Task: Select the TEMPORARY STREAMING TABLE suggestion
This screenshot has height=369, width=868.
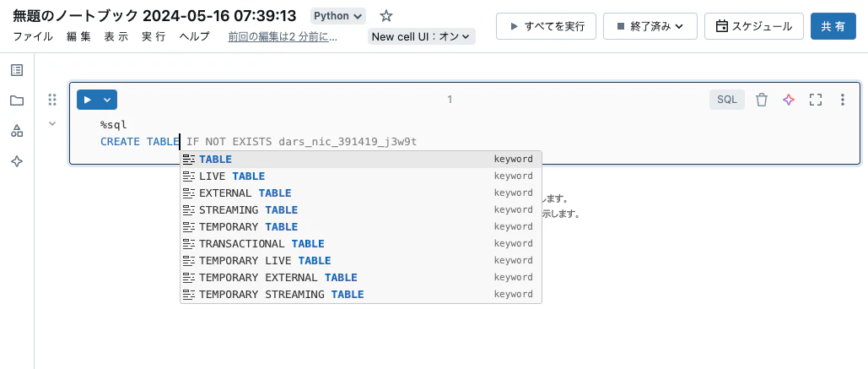Action: (361, 294)
